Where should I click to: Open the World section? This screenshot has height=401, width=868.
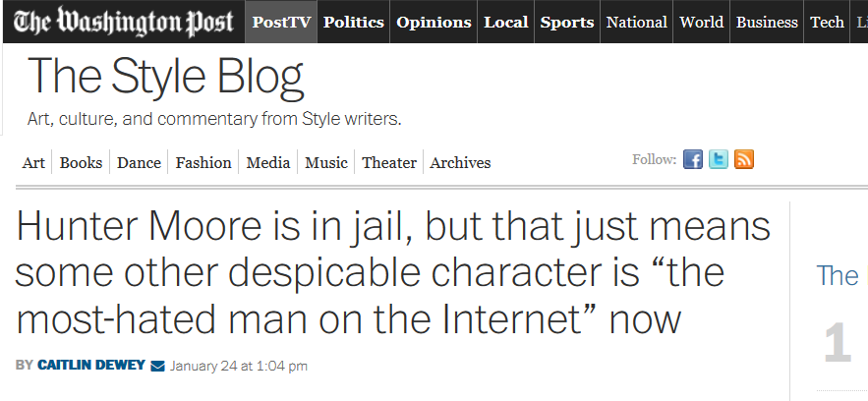click(702, 22)
